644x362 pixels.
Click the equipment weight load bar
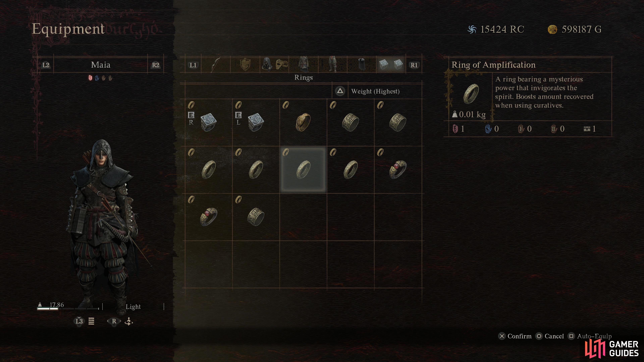68,309
